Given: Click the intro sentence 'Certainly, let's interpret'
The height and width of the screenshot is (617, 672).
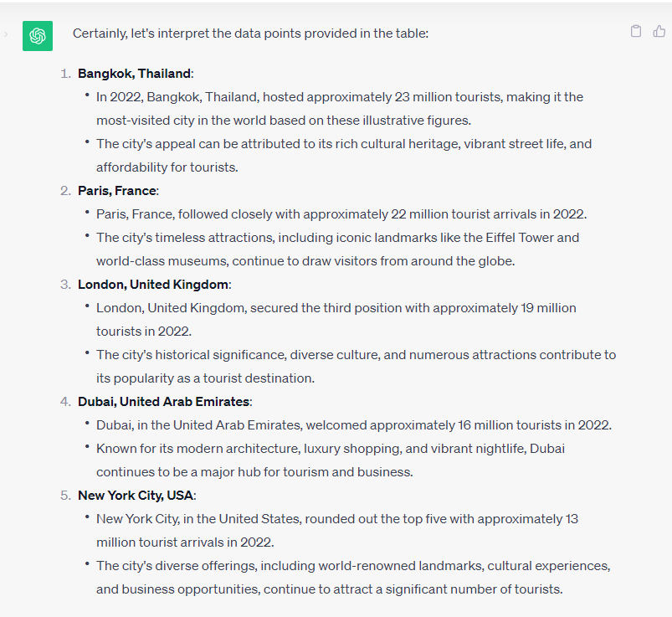Looking at the screenshot, I should point(252,33).
